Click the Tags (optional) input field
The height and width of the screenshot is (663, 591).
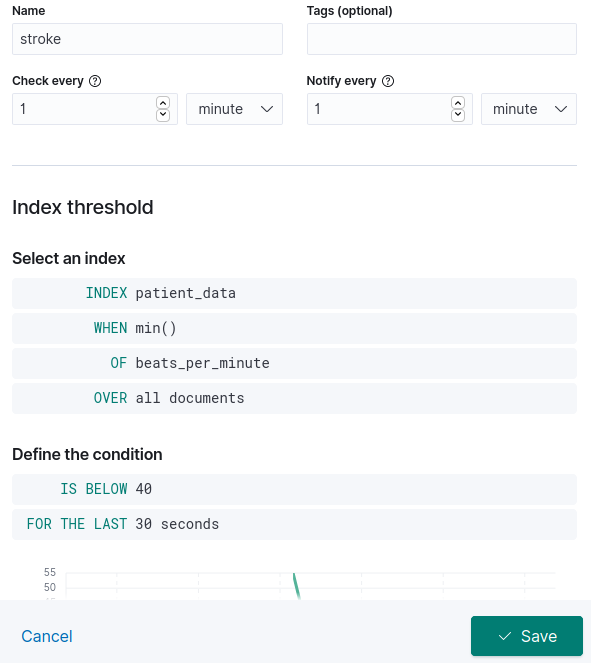442,39
